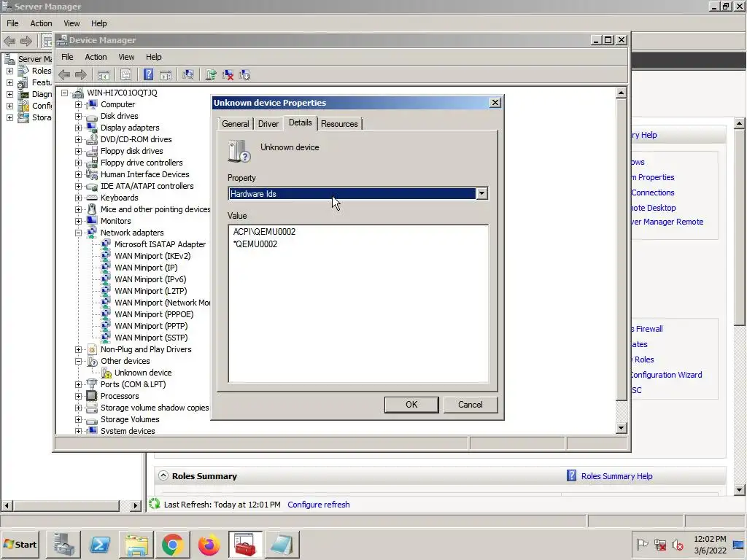Select Unknown device in device tree
The image size is (747, 560).
pos(143,373)
